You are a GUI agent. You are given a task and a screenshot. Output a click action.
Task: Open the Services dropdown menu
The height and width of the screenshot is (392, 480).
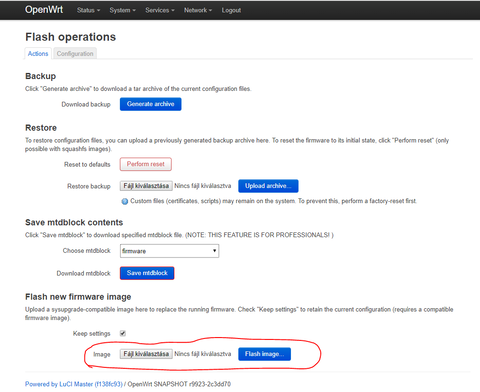coord(160,10)
